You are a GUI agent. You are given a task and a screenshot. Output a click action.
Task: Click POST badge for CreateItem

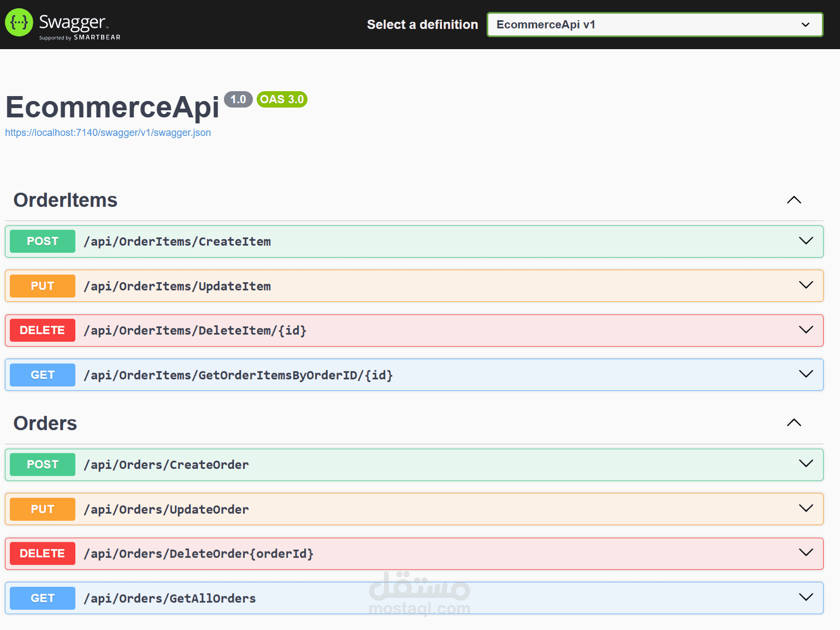pyautogui.click(x=43, y=241)
